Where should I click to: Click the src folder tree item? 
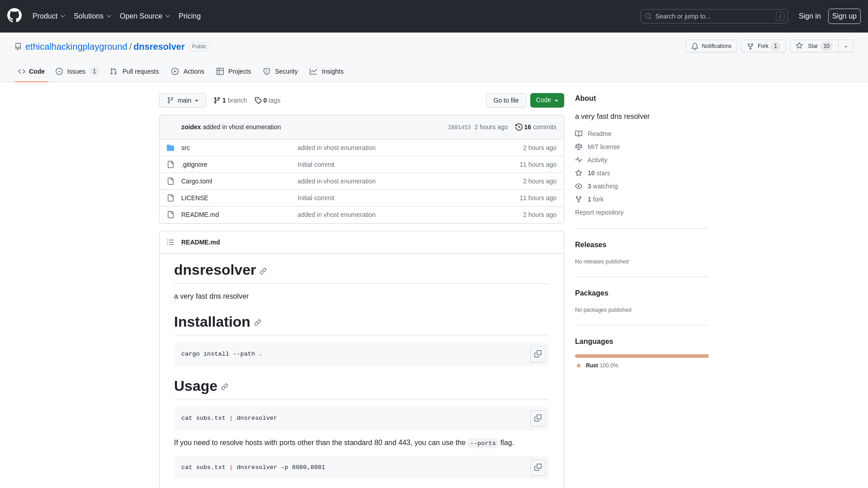185,147
